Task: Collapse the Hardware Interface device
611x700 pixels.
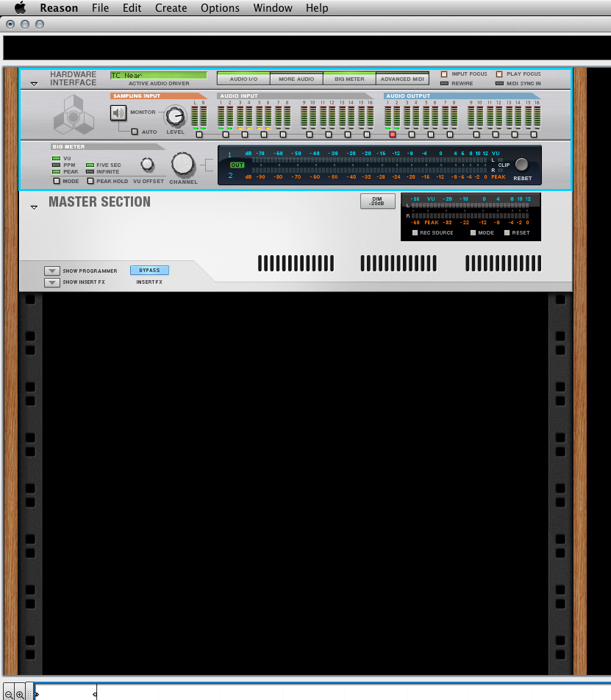Action: (34, 84)
